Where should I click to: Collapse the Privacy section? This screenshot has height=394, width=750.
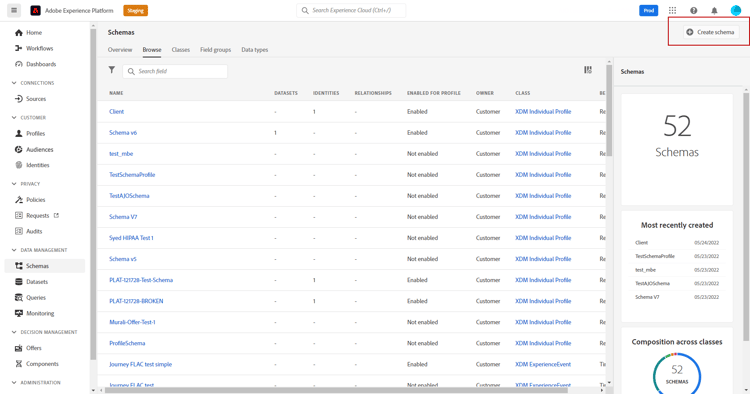pos(14,184)
